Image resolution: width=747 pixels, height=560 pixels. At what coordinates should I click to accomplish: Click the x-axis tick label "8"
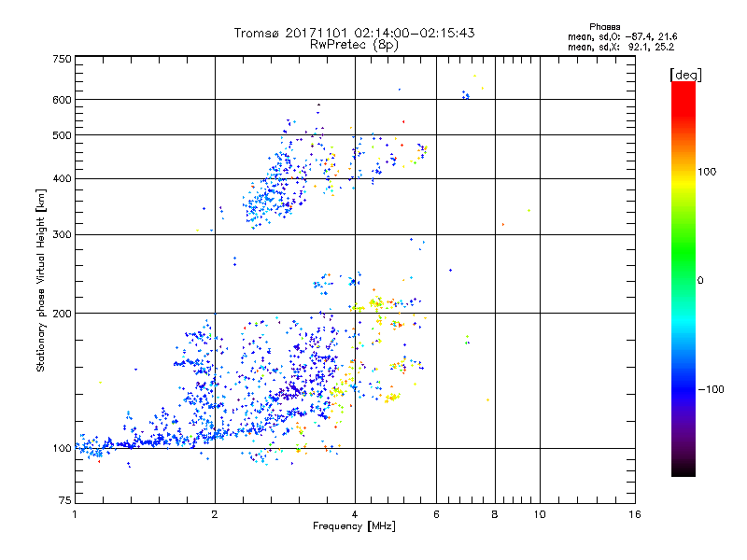(x=495, y=514)
